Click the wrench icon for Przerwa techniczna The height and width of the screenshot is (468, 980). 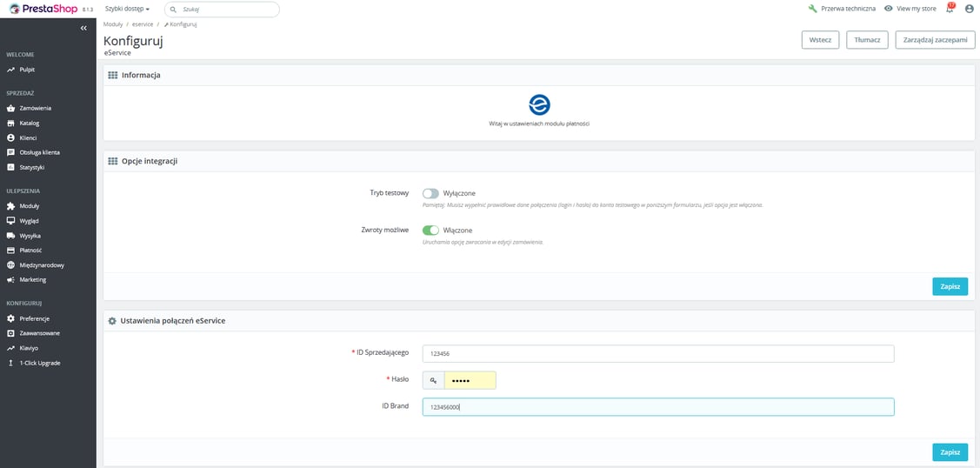(812, 9)
